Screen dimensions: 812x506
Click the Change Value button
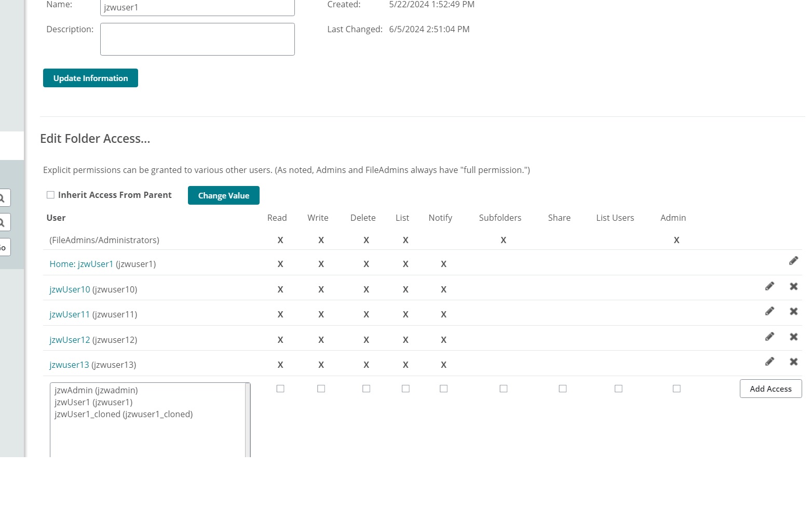(224, 195)
